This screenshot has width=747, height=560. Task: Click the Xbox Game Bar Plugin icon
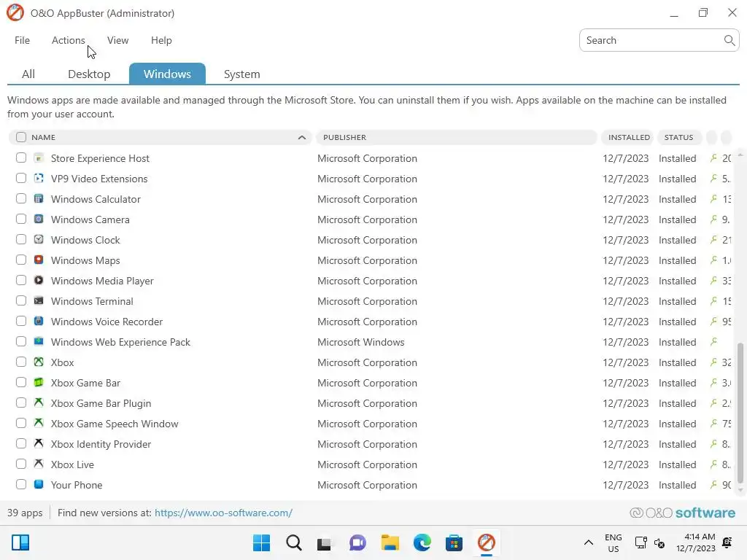[39, 402]
